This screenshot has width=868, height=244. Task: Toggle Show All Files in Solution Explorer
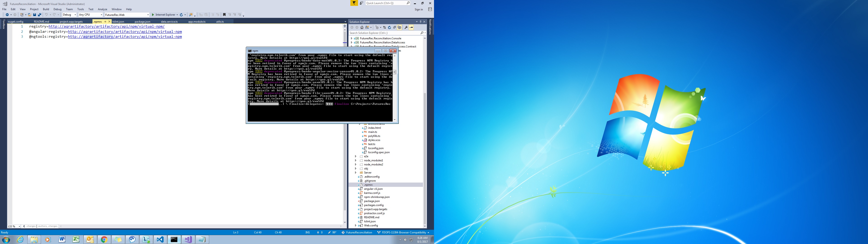coord(400,28)
